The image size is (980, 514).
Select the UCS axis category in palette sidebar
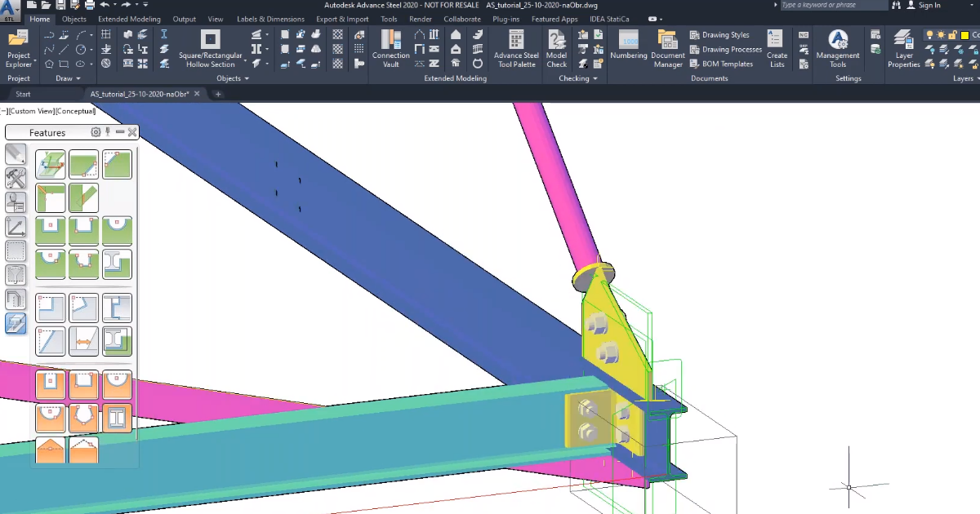16,227
